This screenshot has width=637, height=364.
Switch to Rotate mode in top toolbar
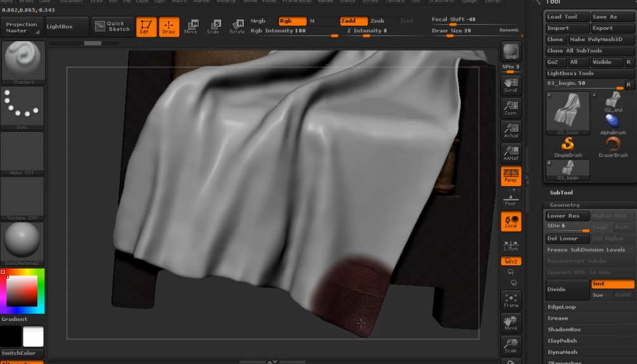coord(237,27)
